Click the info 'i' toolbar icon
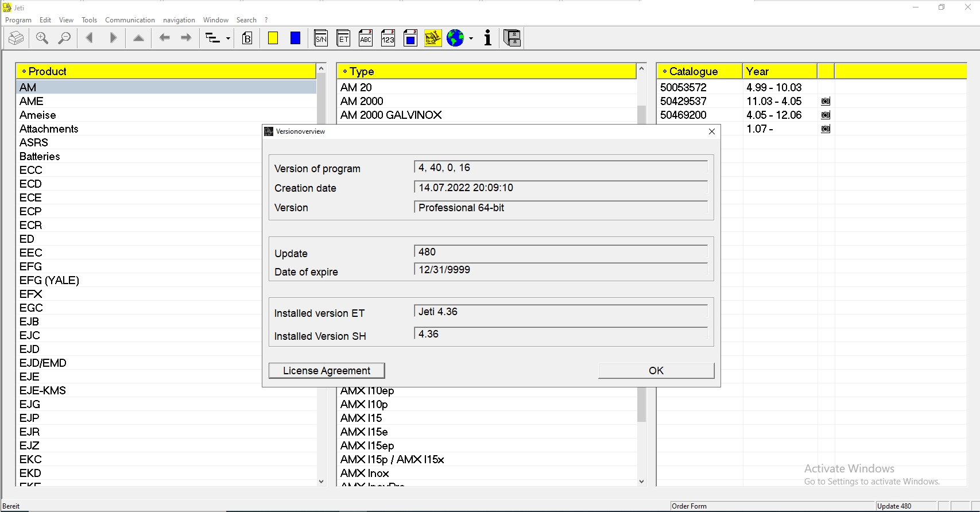980x512 pixels. pyautogui.click(x=488, y=38)
